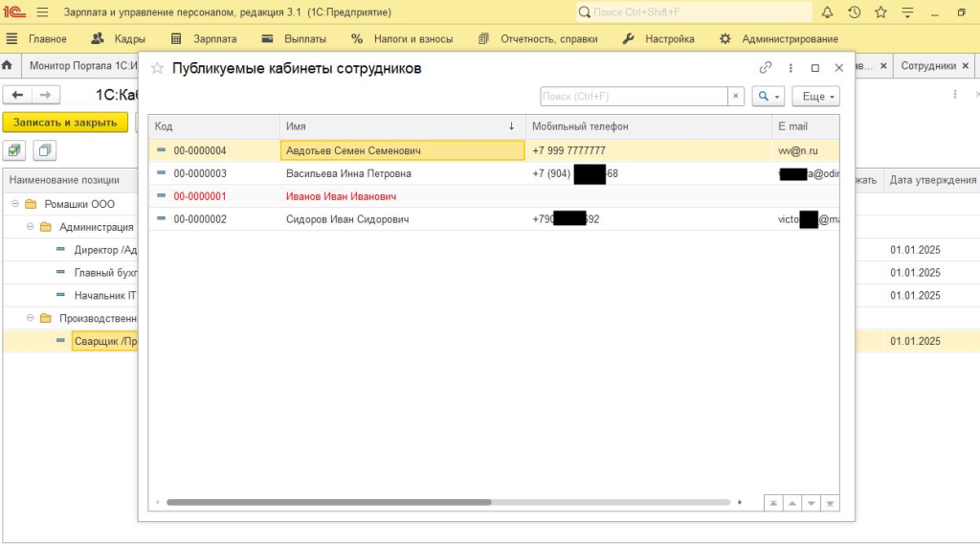Collapse the Администрация folder node
This screenshot has width=980, height=544.
(x=30, y=227)
